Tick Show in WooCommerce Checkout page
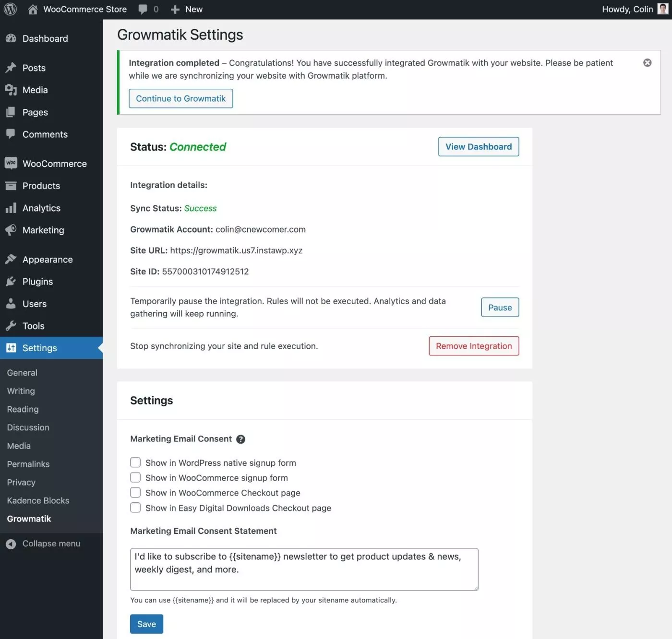The width and height of the screenshot is (672, 639). [x=135, y=493]
